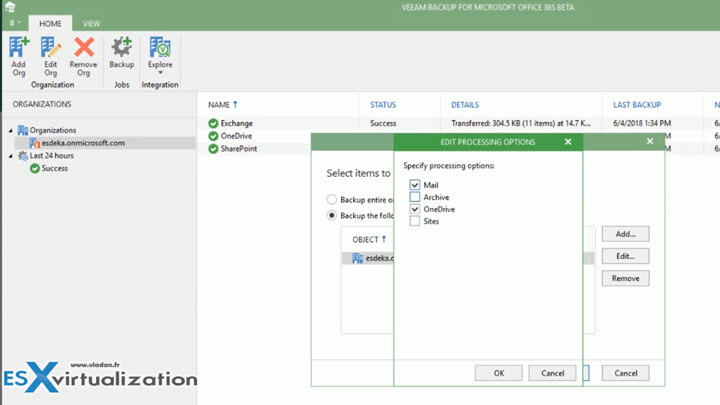Sort by the DETAILS column header

465,105
